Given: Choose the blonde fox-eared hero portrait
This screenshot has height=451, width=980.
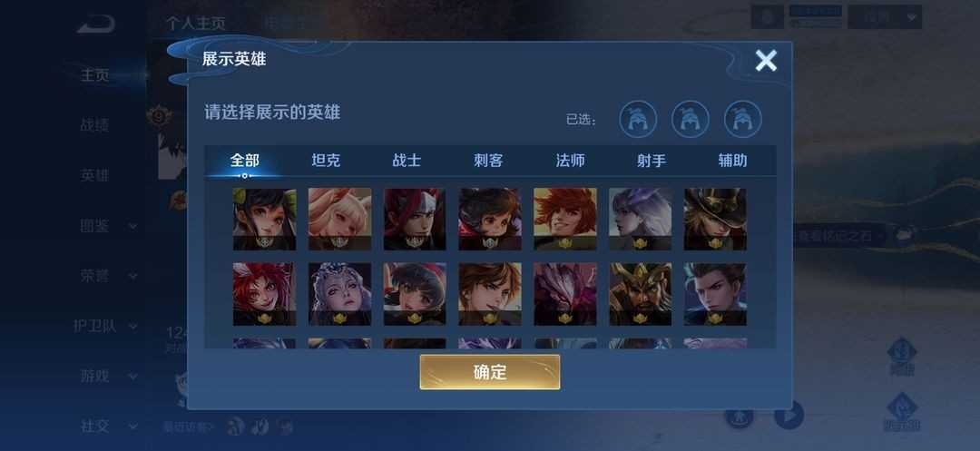Looking at the screenshot, I should (339, 220).
